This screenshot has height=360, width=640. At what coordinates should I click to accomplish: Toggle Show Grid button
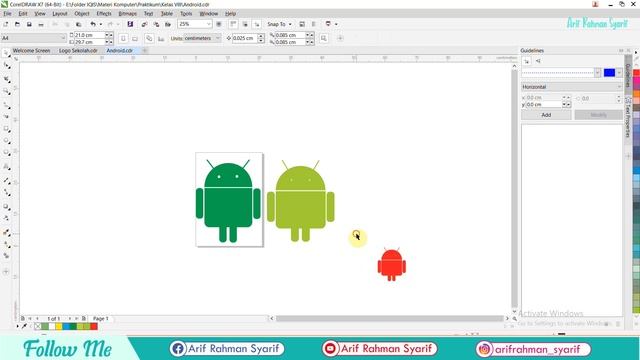point(245,24)
